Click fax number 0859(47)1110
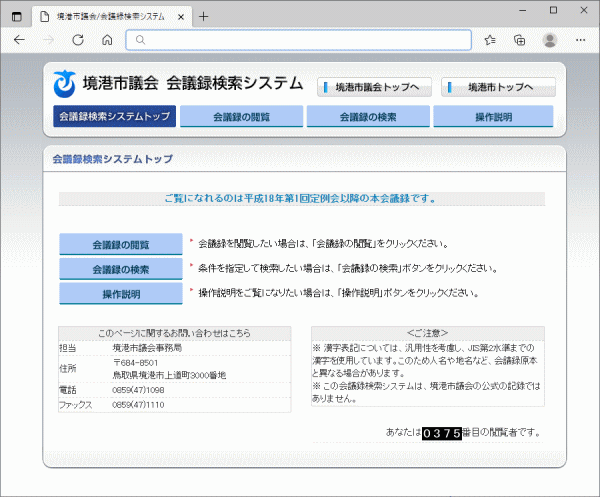This screenshot has width=600, height=497. point(138,405)
